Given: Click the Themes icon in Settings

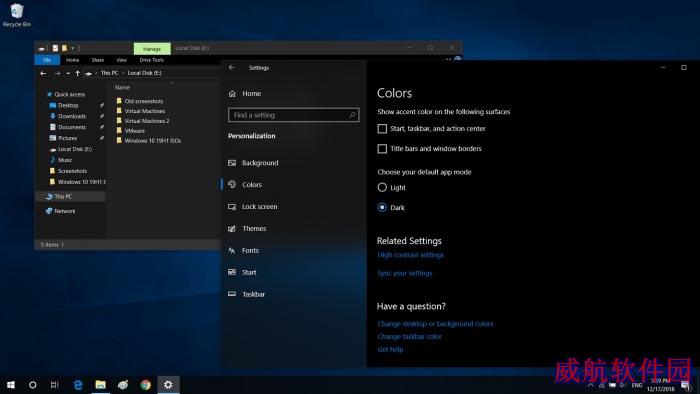Looking at the screenshot, I should (232, 228).
